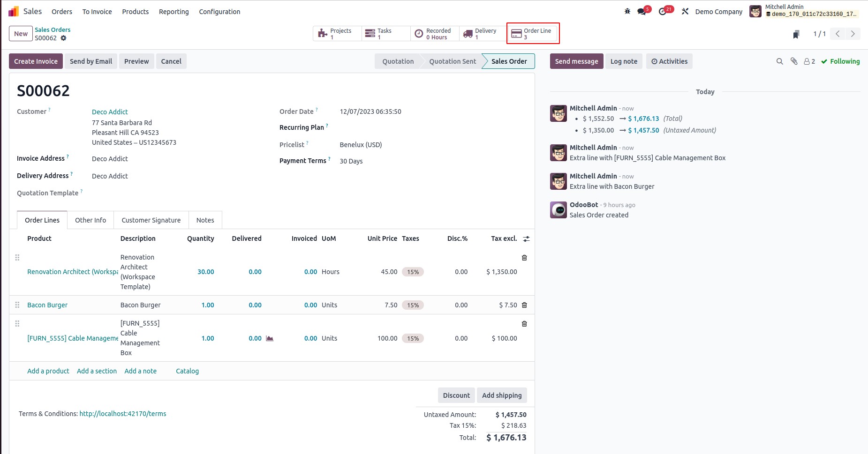Open Demo Company switcher
Image resolution: width=868 pixels, height=454 pixels.
pos(718,12)
